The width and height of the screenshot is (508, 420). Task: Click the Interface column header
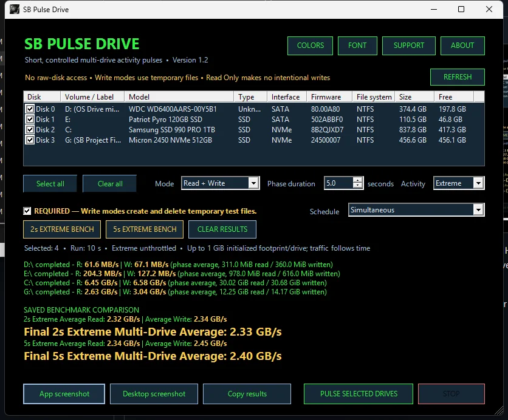pyautogui.click(x=287, y=97)
